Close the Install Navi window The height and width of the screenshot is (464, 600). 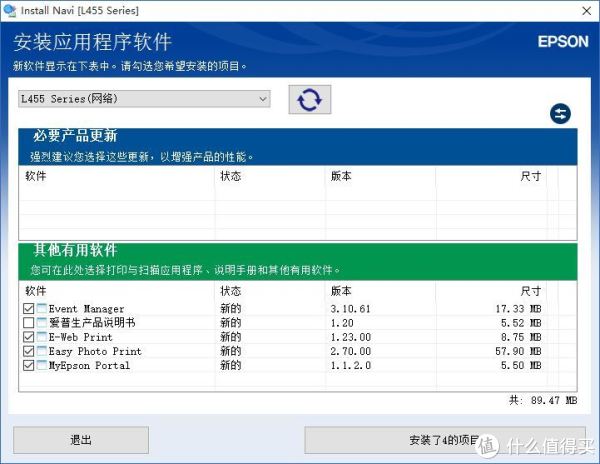[586, 11]
